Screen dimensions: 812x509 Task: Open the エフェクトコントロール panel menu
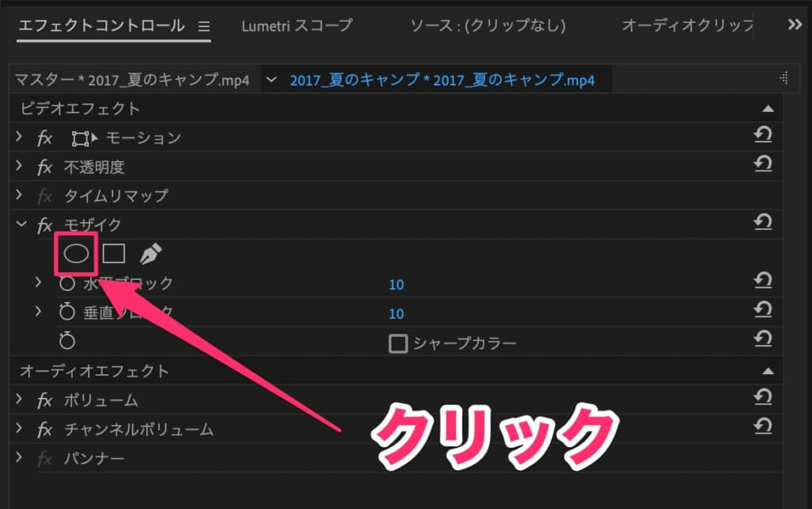(x=204, y=26)
